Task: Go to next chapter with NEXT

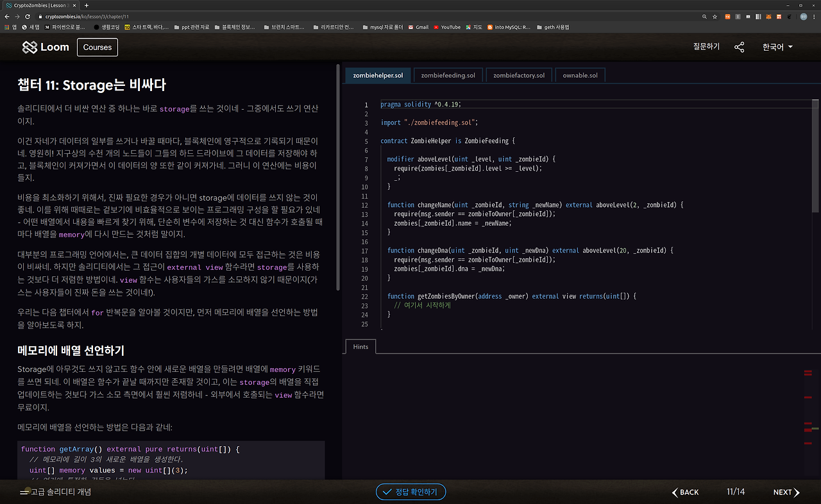Action: [x=786, y=492]
